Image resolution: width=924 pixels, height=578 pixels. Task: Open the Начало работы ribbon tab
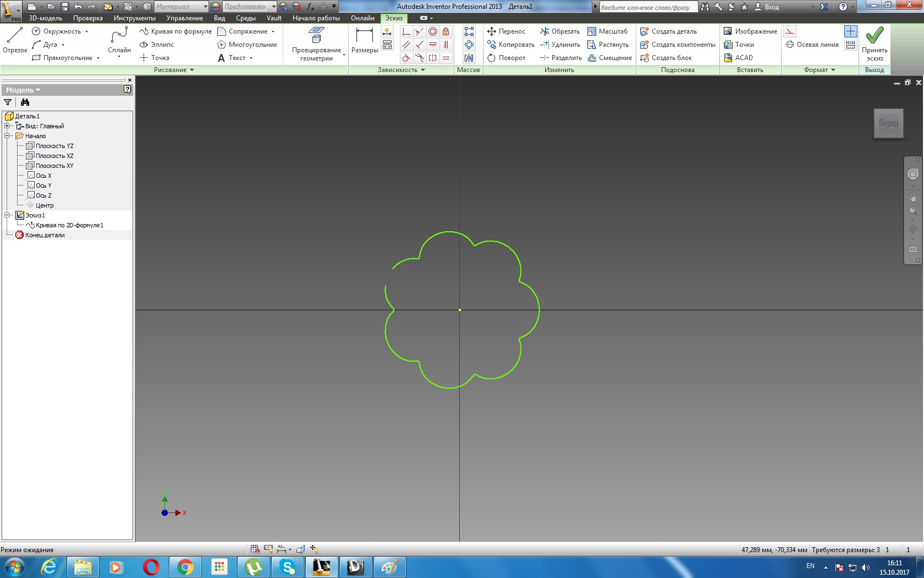(x=316, y=18)
